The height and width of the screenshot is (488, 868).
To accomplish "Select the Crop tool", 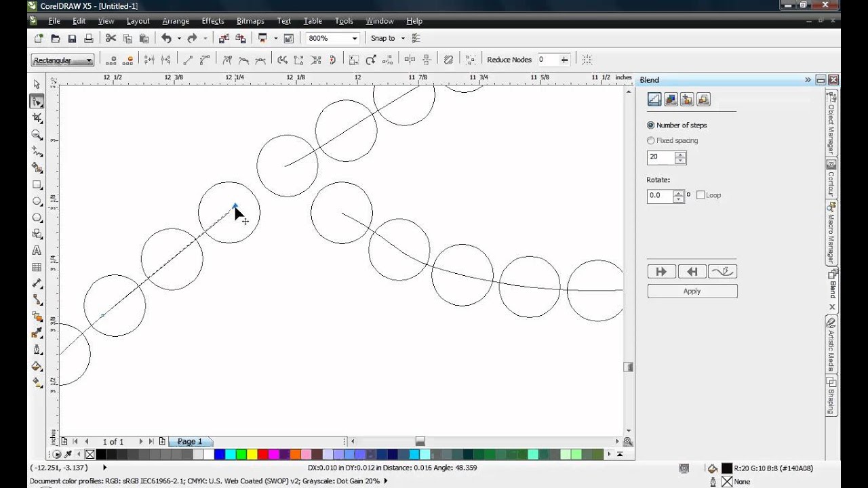I will click(x=37, y=118).
